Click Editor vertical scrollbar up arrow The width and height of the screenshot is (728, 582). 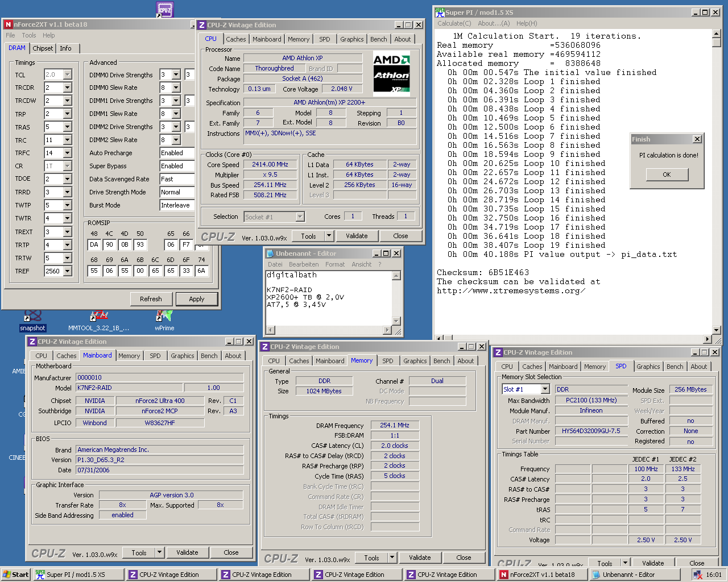(396, 275)
